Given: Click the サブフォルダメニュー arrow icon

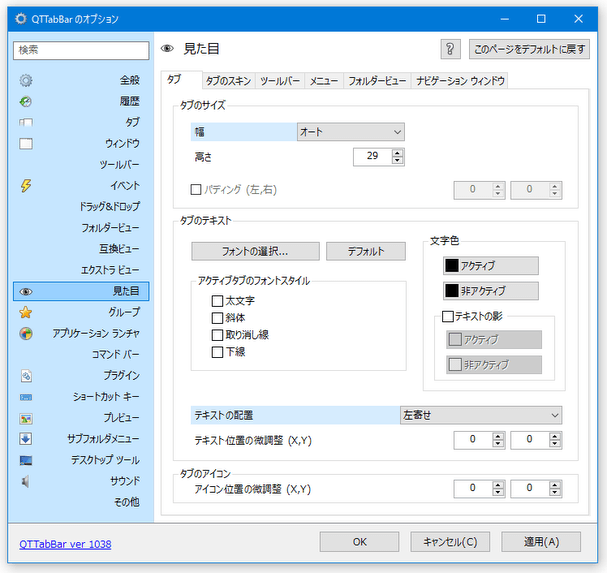Looking at the screenshot, I should tap(26, 439).
